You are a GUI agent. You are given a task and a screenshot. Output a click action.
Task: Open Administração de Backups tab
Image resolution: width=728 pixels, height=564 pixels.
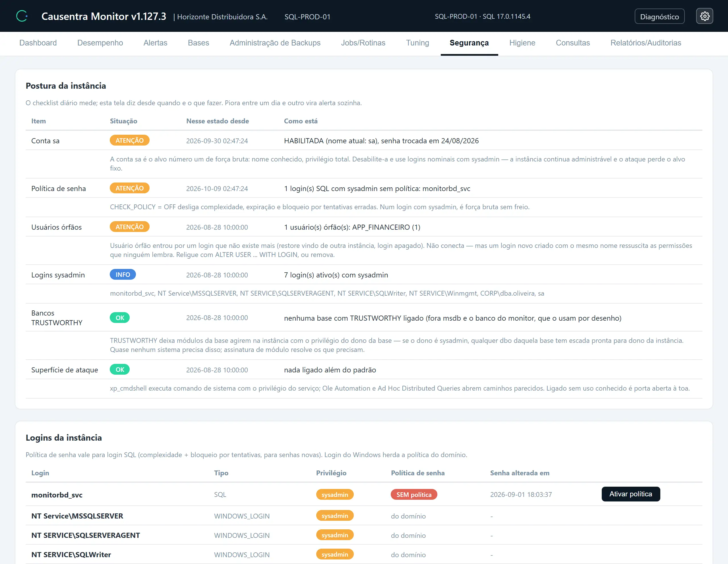[275, 43]
